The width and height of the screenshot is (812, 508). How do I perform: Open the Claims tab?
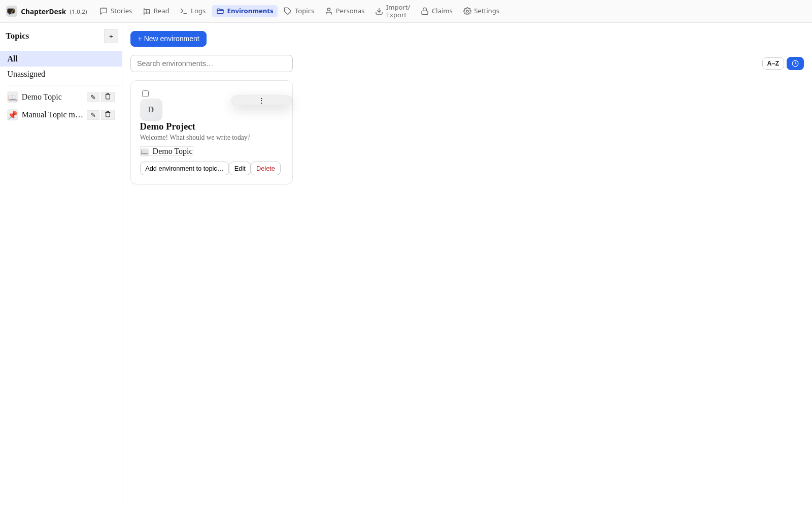pyautogui.click(x=436, y=11)
